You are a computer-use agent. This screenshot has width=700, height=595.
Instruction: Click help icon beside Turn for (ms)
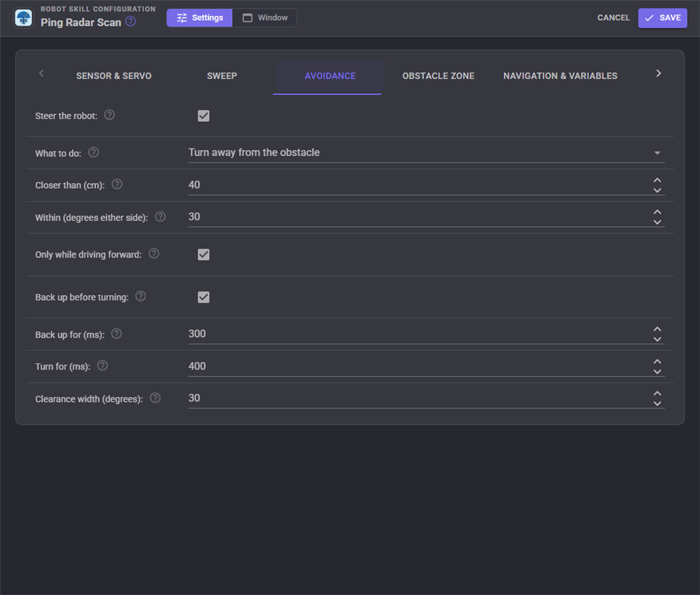[103, 365]
